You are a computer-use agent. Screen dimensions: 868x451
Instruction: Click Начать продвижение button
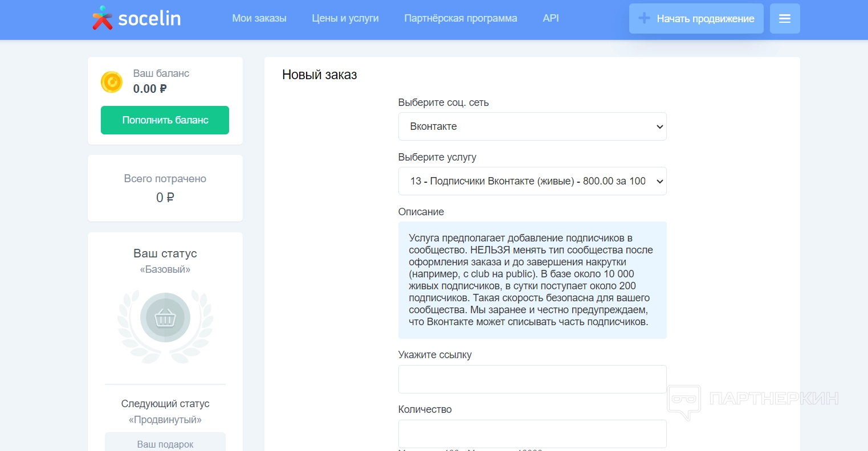coord(696,19)
